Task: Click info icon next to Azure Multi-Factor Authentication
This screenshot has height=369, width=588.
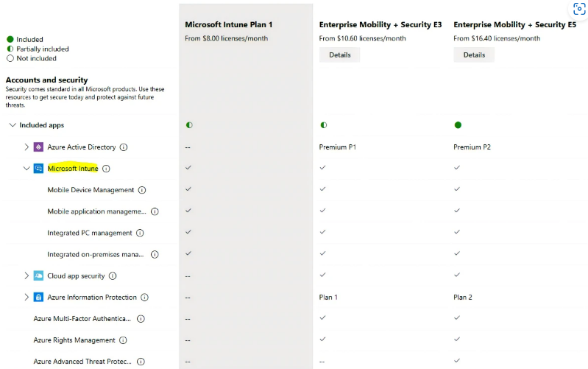Action: pos(141,319)
